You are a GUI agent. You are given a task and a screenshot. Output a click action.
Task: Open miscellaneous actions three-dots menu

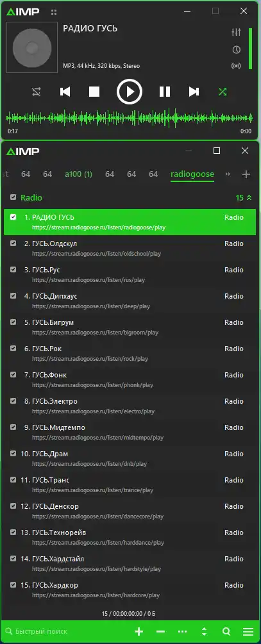183,631
